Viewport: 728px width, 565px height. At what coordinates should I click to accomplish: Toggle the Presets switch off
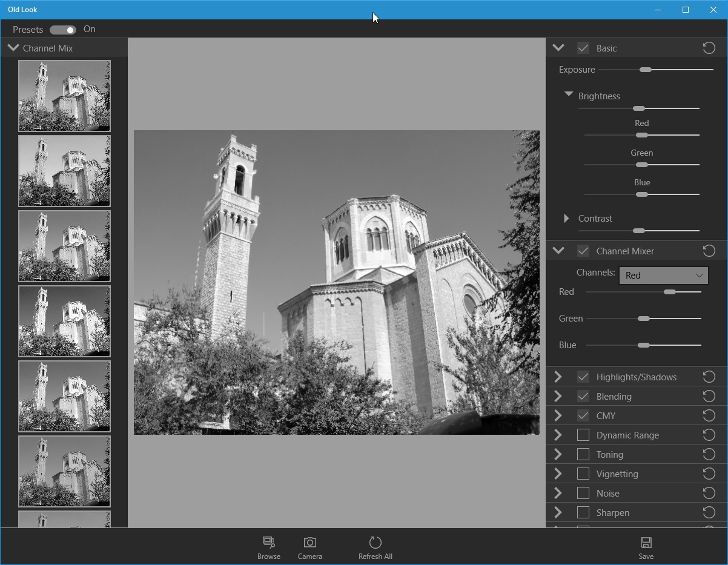click(x=63, y=30)
